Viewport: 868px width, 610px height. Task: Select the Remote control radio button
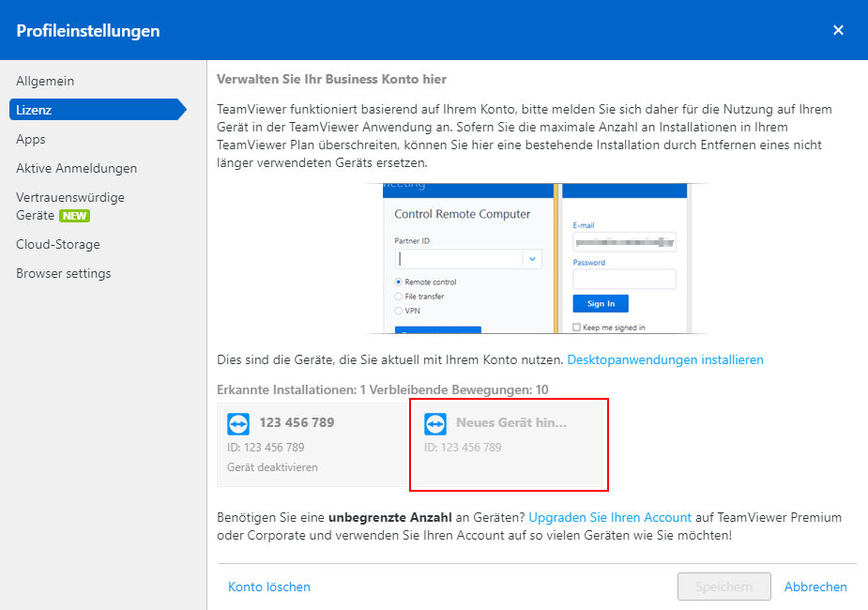pyautogui.click(x=398, y=282)
